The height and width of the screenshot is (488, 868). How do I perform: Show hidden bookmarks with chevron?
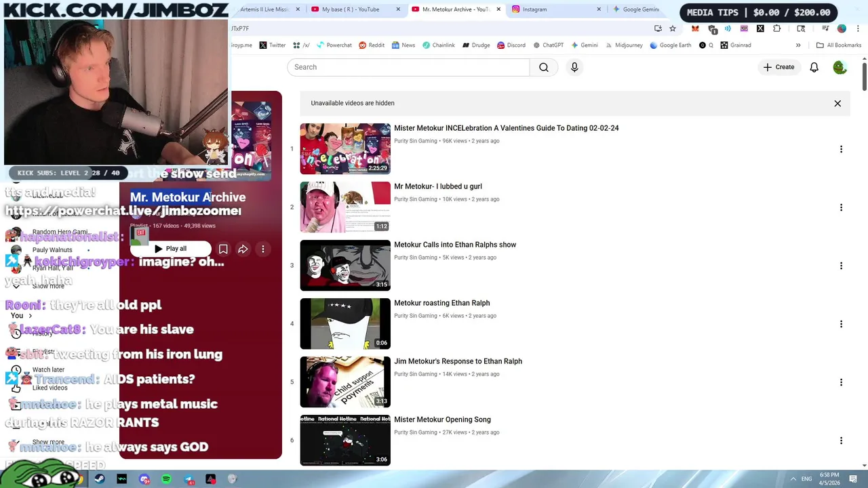[x=798, y=45]
